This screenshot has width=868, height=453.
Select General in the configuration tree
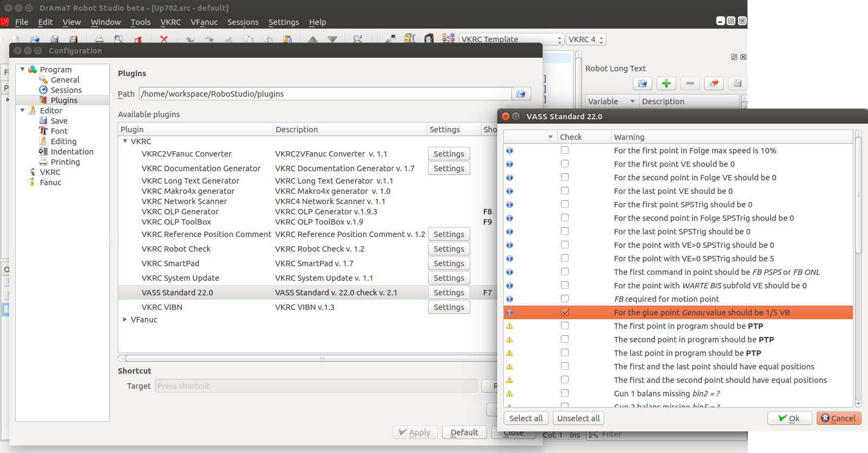click(65, 80)
